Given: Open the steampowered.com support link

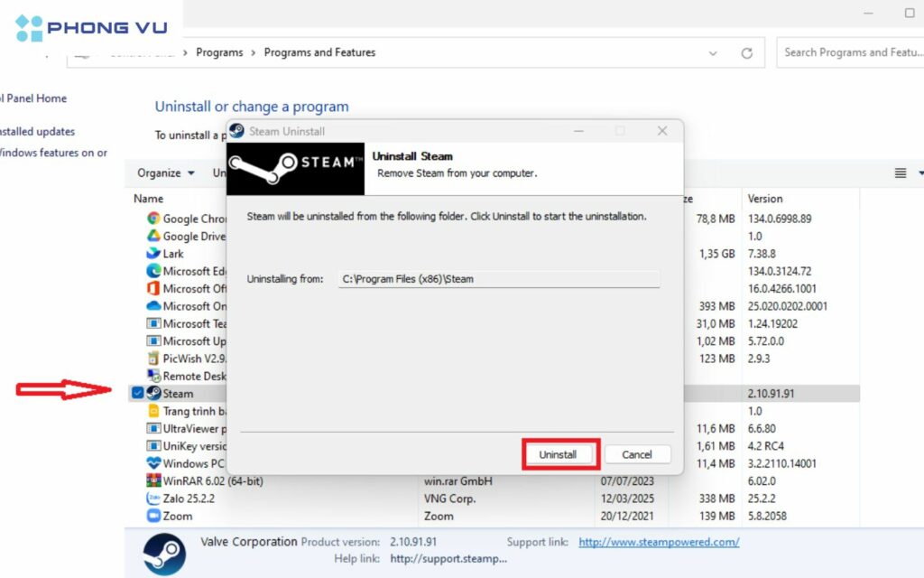Looking at the screenshot, I should tap(657, 542).
